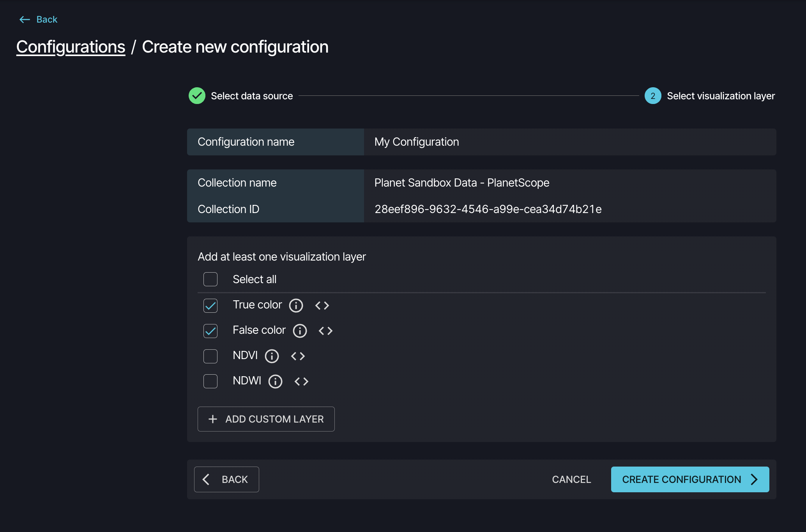The image size is (806, 532).
Task: Open False color info icon
Action: click(x=300, y=331)
